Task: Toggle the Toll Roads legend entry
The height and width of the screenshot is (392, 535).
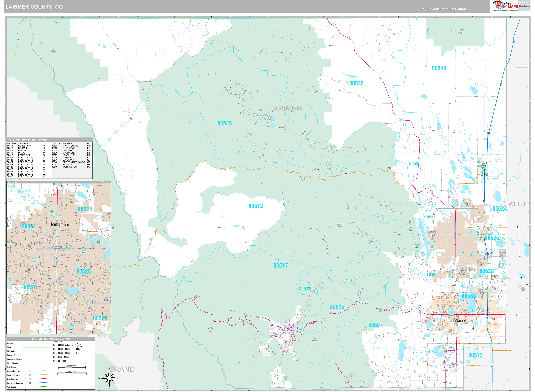Action: (x=37, y=387)
